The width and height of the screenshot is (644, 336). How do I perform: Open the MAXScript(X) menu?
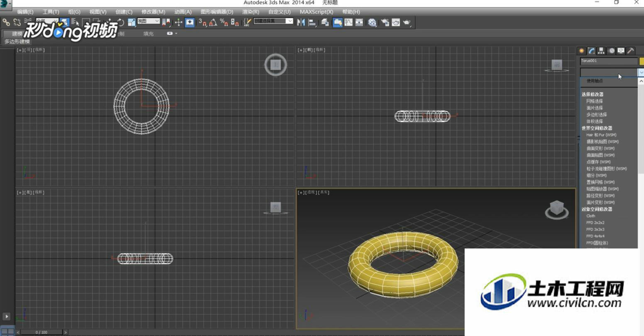[x=316, y=12]
